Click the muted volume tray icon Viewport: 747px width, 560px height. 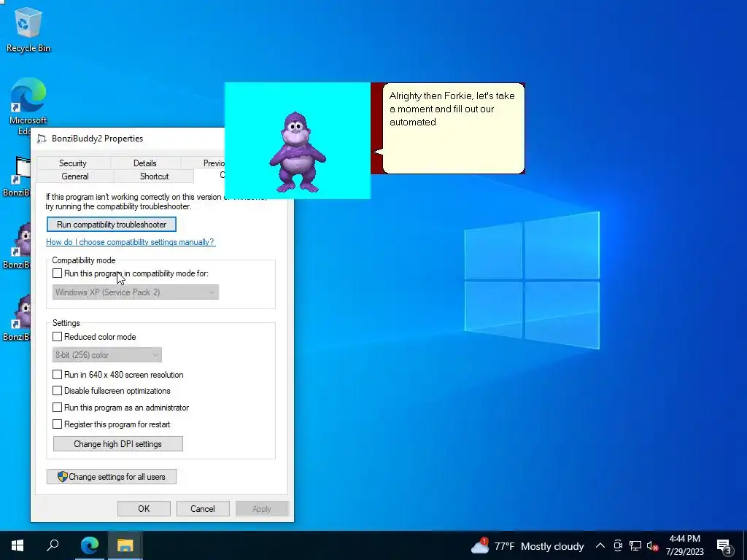click(652, 545)
